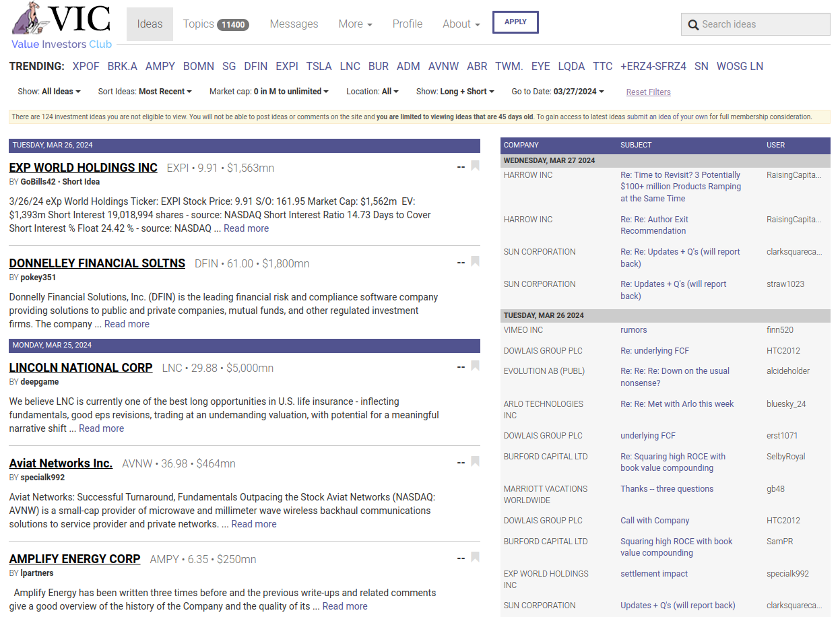The width and height of the screenshot is (840, 617).
Task: Open DONNELLEY FINANCIAL SOLTNS idea title
Action: tap(97, 263)
